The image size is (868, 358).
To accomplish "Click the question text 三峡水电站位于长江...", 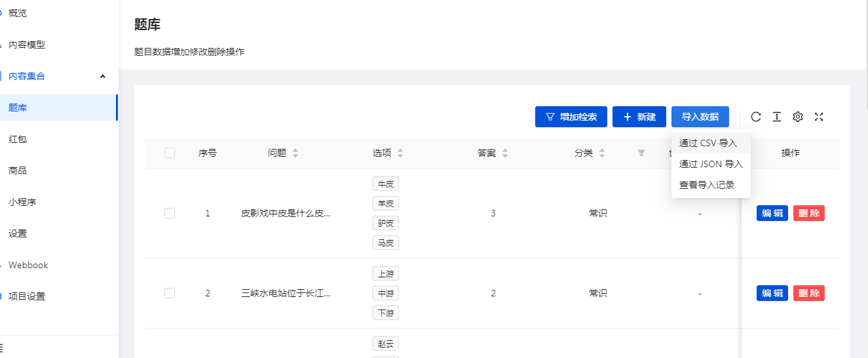I will 286,293.
